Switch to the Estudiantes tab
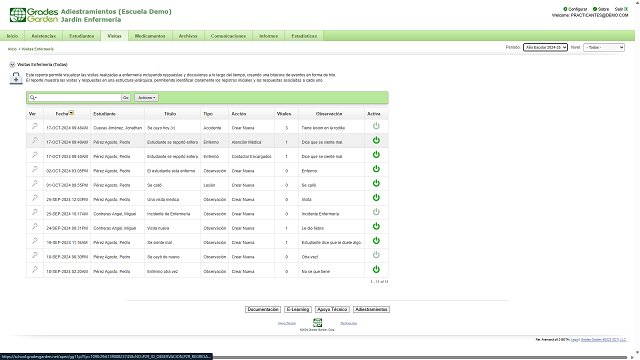 tap(82, 36)
